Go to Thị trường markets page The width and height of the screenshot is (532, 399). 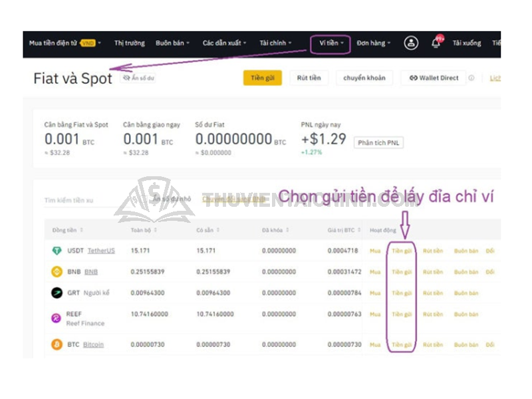[129, 43]
